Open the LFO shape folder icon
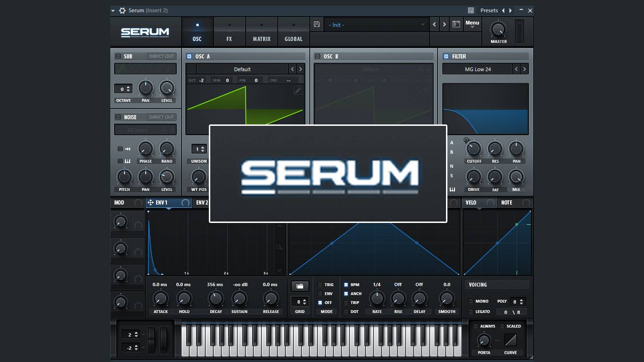 coord(300,286)
